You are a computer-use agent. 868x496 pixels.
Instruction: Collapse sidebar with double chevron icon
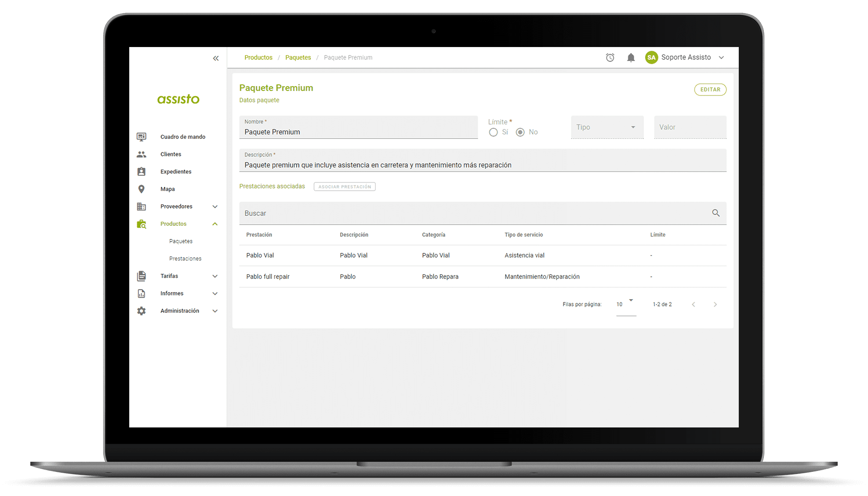216,58
